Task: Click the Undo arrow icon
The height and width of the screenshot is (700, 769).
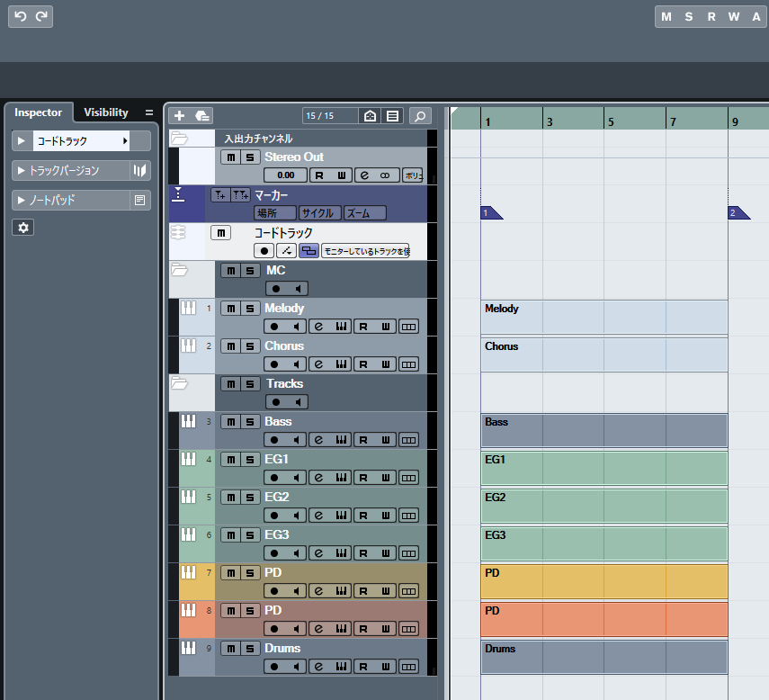Action: (21, 16)
